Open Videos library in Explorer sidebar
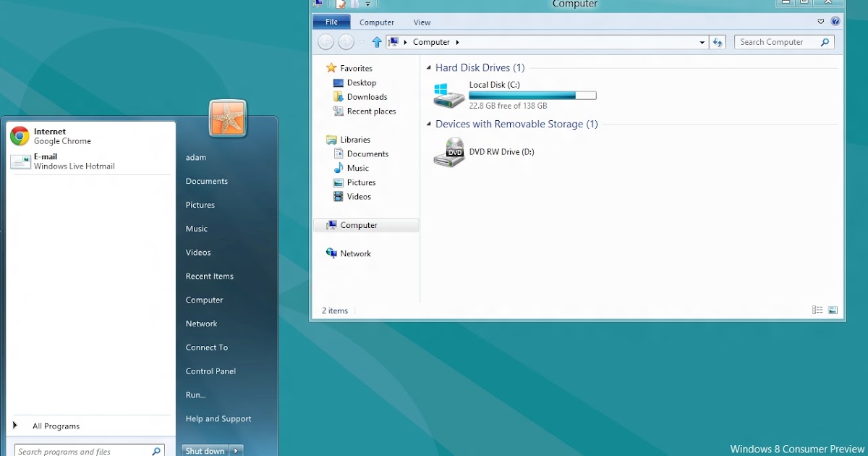Viewport: 868px width, 456px height. click(x=359, y=197)
